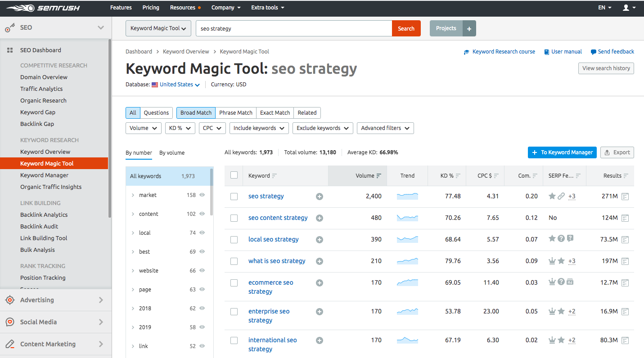Click the left sidebar scrollbar
The width and height of the screenshot is (644, 358).
click(110, 128)
